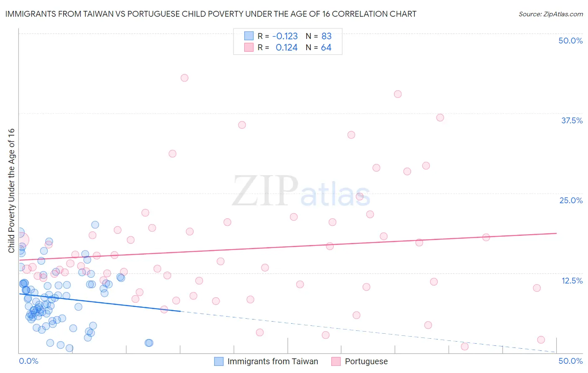The image size is (588, 373).
Task: Click the 37.5% y-axis label
Action: 572,121
